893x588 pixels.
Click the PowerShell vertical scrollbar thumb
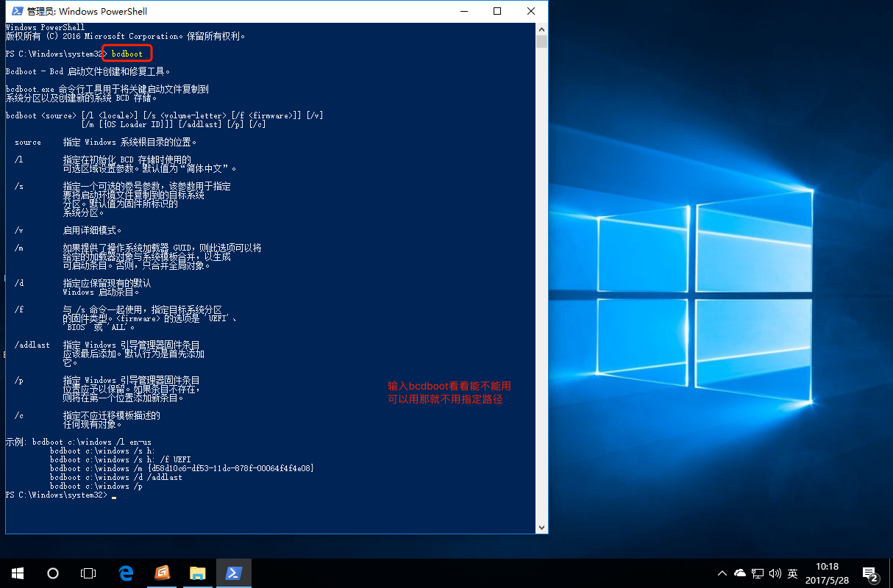point(542,42)
